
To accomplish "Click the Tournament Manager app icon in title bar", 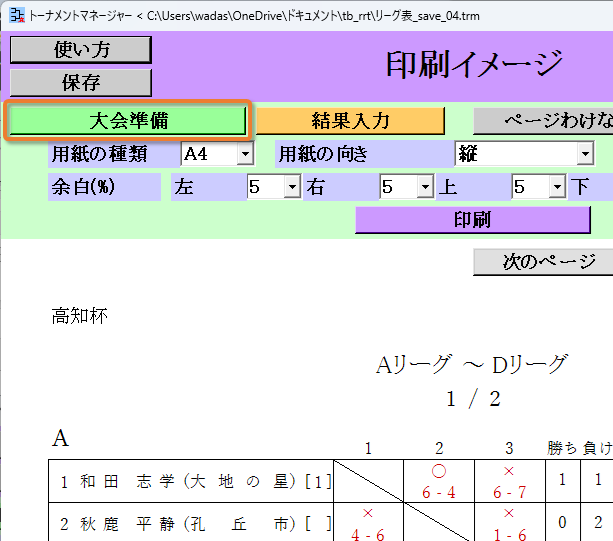I will (x=17, y=16).
